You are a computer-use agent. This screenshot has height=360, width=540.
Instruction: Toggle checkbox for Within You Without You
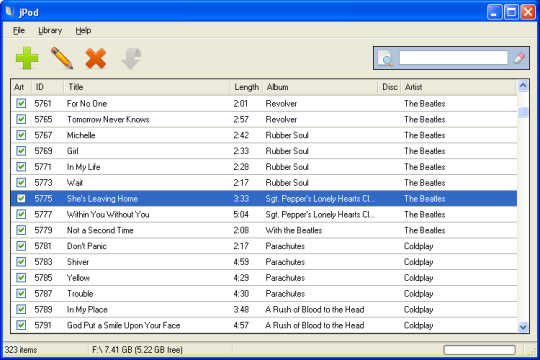(21, 214)
